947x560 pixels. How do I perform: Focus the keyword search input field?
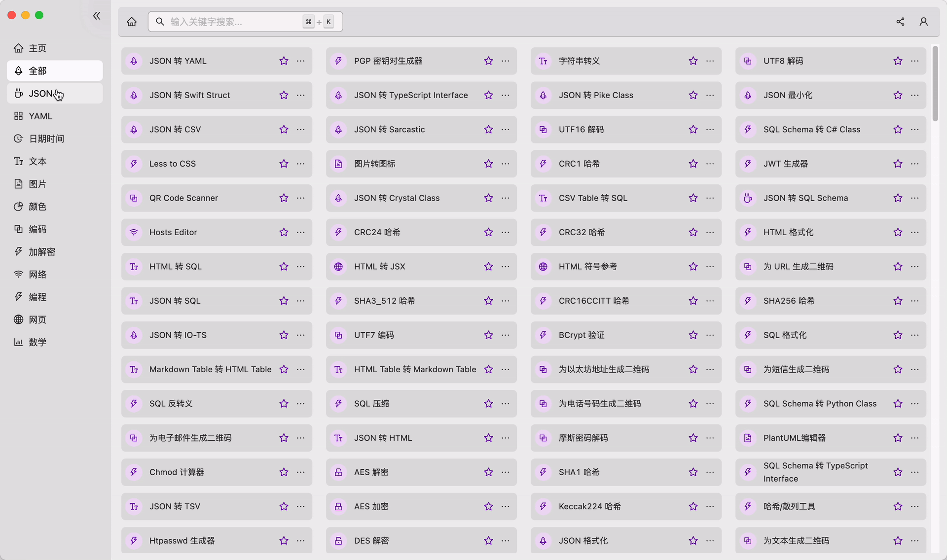pyautogui.click(x=232, y=22)
